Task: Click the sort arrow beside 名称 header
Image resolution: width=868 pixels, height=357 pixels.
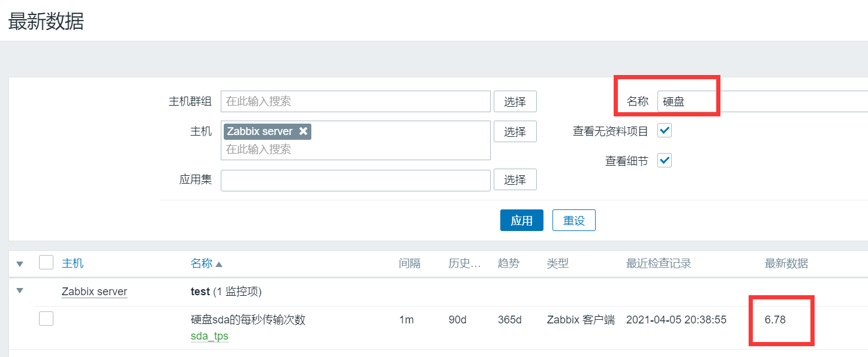Action: click(219, 264)
